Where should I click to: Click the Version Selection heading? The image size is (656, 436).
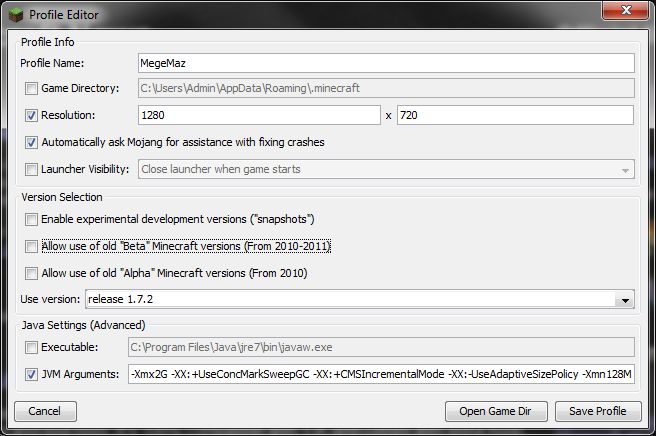pos(62,197)
